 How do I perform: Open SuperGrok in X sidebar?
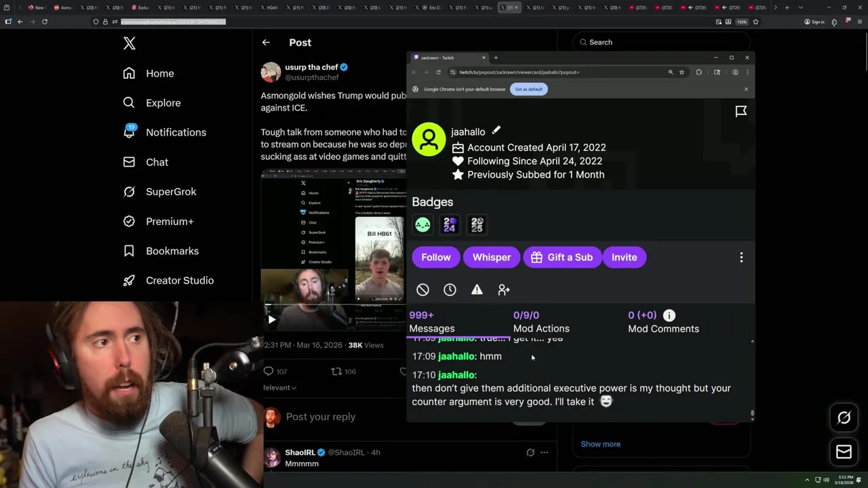[x=160, y=192]
